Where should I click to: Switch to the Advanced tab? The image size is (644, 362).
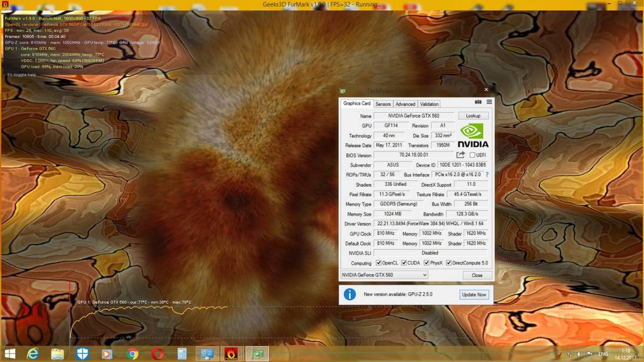(405, 104)
